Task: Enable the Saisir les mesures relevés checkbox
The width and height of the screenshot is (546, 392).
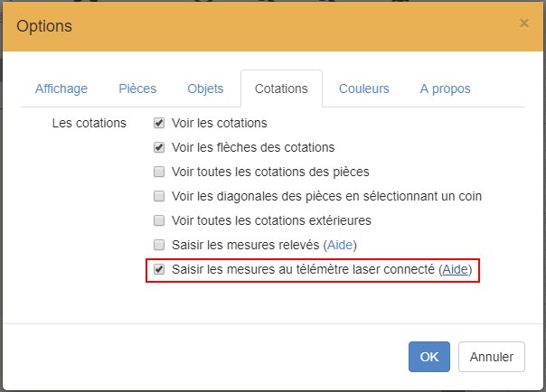Action: coord(159,245)
